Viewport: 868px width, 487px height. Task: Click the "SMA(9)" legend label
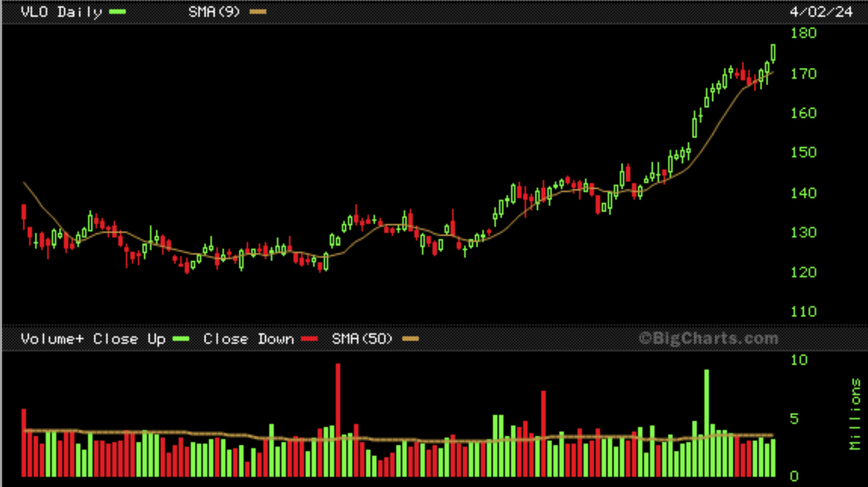[214, 12]
